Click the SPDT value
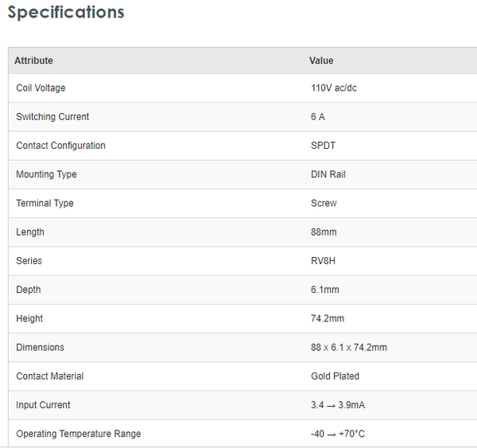Viewport: 477px width, 448px height. [324, 146]
